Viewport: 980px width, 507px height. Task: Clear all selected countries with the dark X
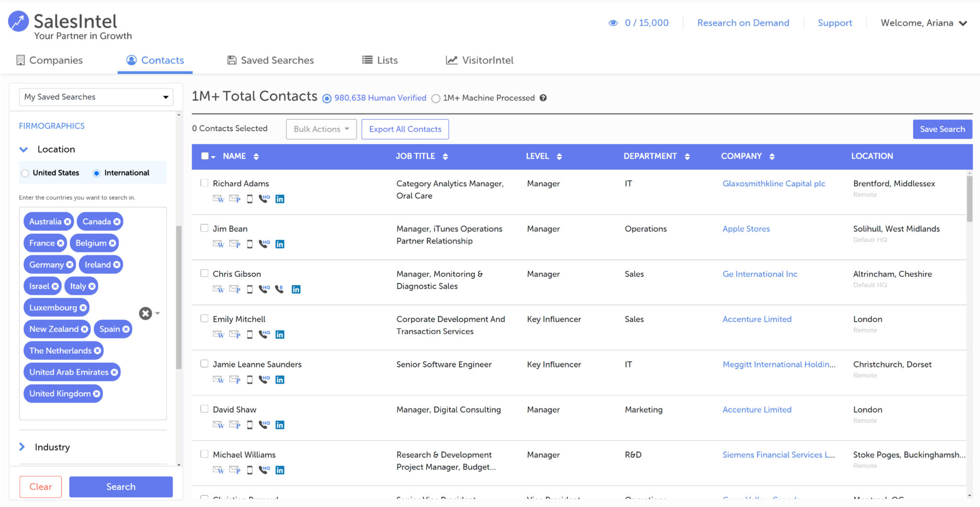click(x=145, y=313)
